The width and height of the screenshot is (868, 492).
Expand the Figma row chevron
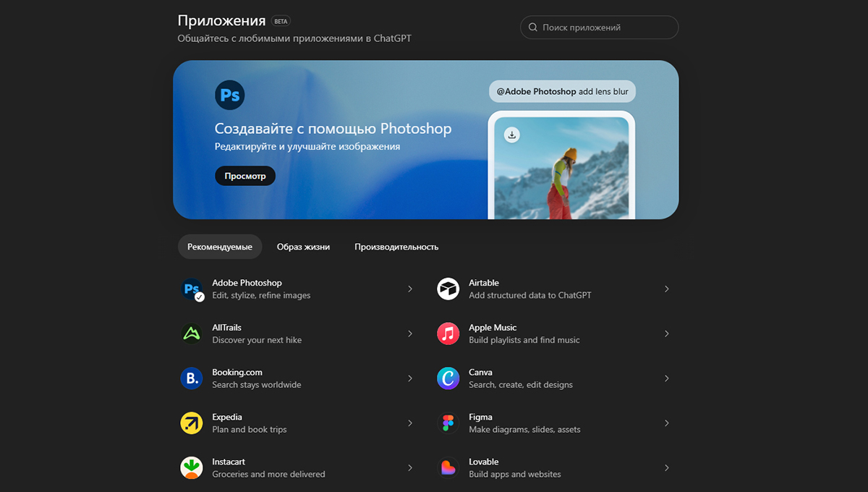tap(667, 423)
